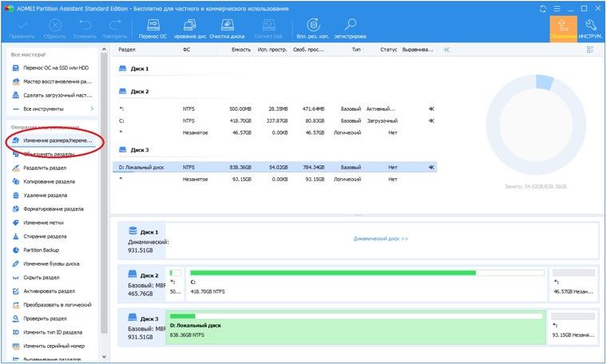
Task: Choose Удаление раздела operation
Action: [x=40, y=196]
